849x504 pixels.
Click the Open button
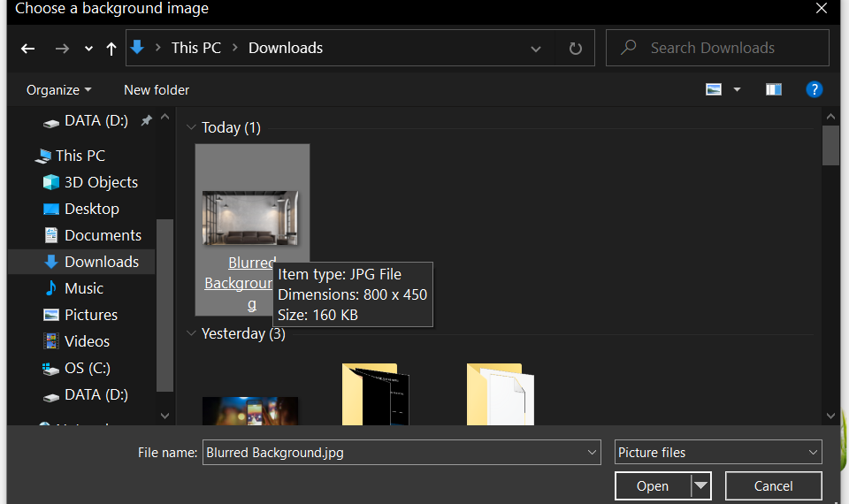pyautogui.click(x=653, y=486)
